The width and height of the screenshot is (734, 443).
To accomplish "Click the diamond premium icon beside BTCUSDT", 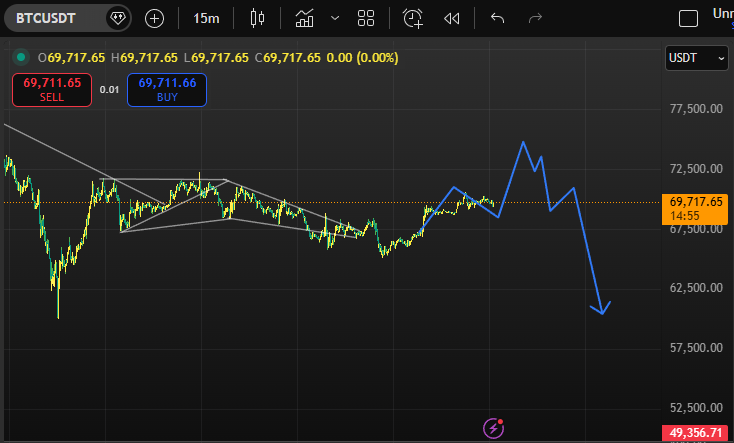I will click(x=117, y=18).
